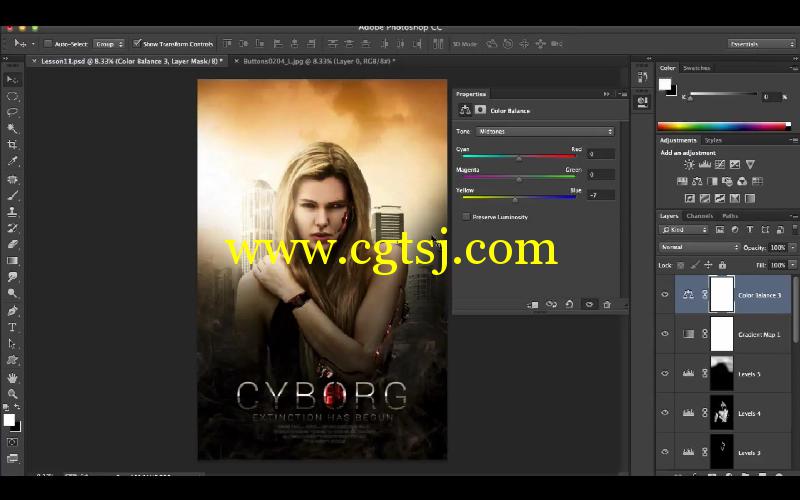Select the Crop tool

click(12, 145)
